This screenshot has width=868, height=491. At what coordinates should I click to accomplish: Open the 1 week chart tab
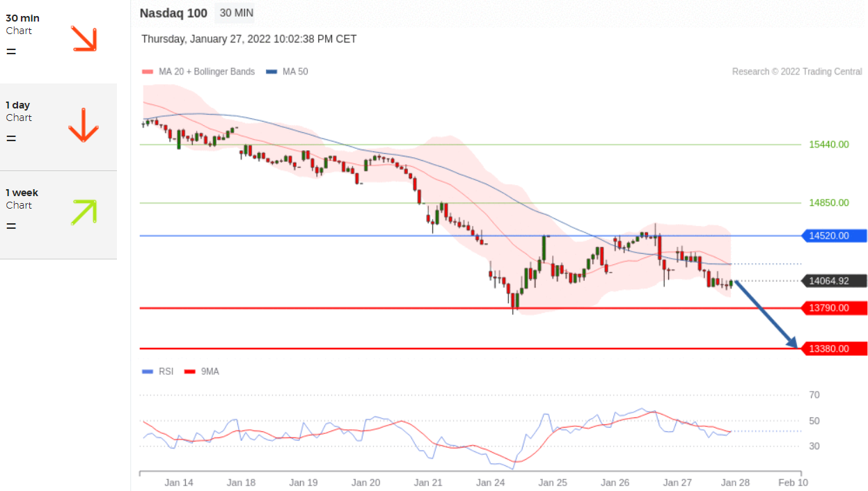pyautogui.click(x=58, y=215)
